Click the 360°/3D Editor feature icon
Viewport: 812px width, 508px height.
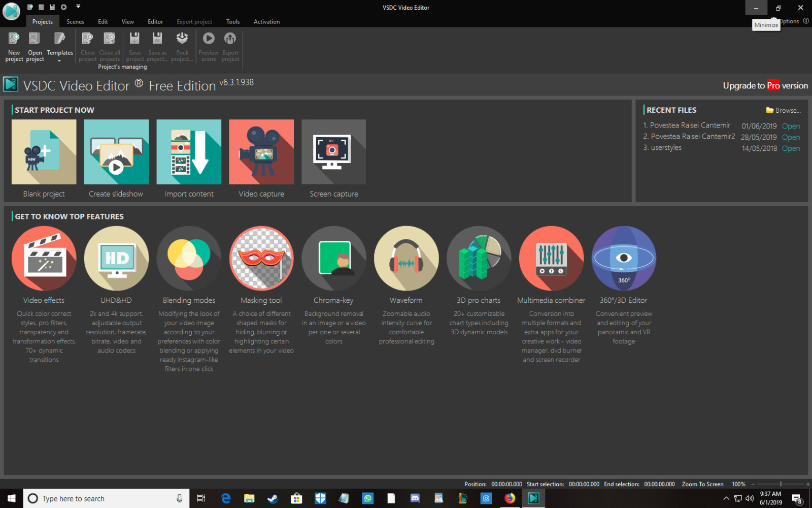click(624, 259)
